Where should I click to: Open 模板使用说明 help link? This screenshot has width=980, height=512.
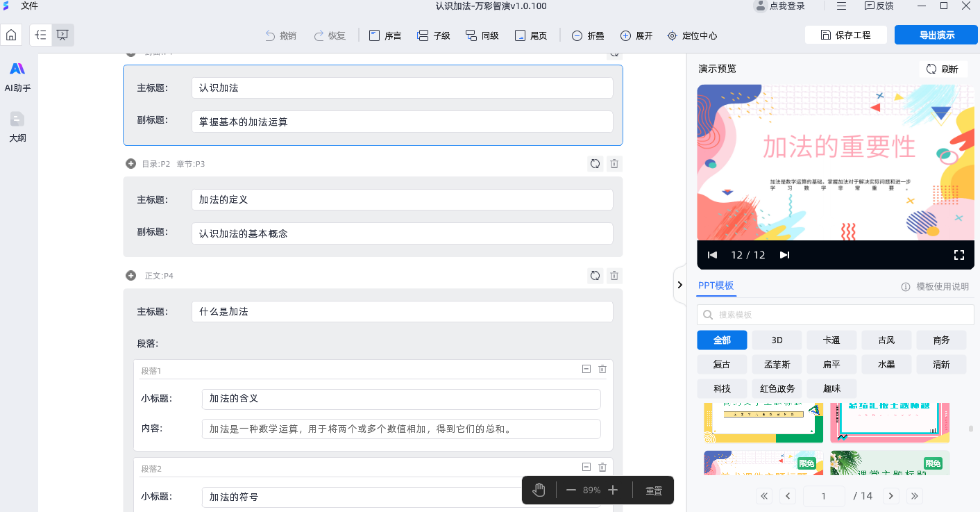pyautogui.click(x=935, y=287)
